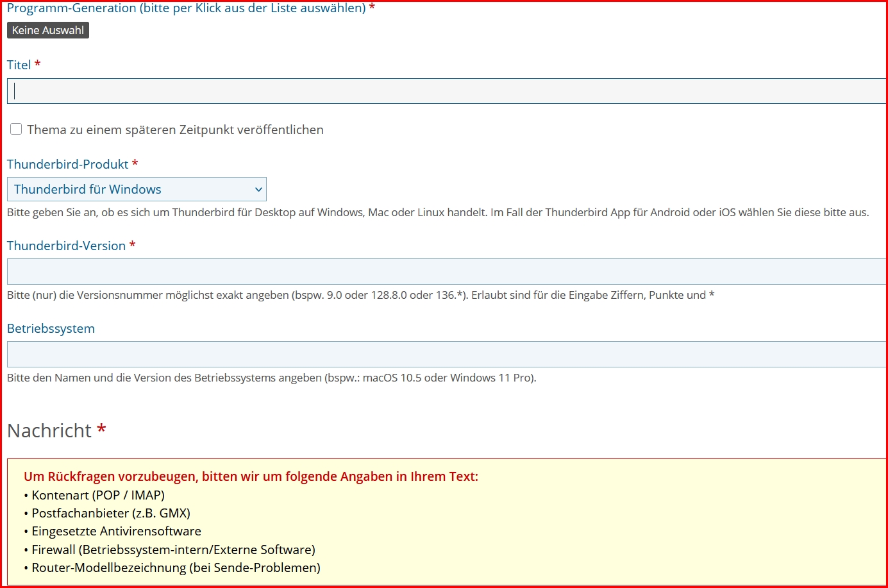Enable publishing the Thema at a later time
888x588 pixels.
click(16, 129)
